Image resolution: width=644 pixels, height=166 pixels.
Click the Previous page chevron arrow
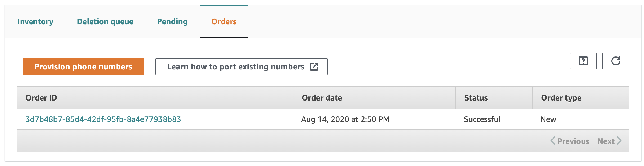[x=553, y=141]
